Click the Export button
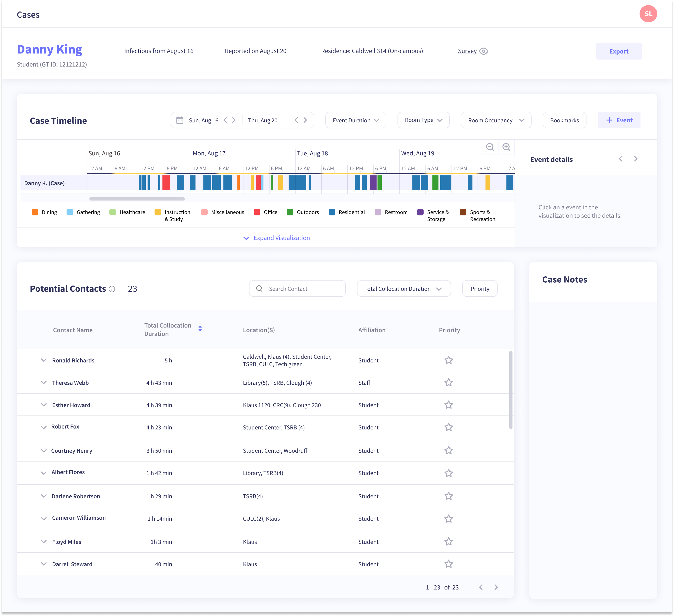 click(619, 51)
